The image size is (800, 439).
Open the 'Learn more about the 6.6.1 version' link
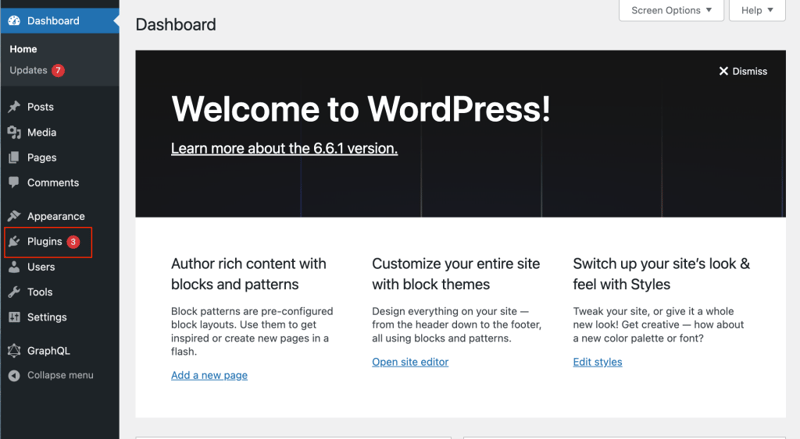pos(284,148)
